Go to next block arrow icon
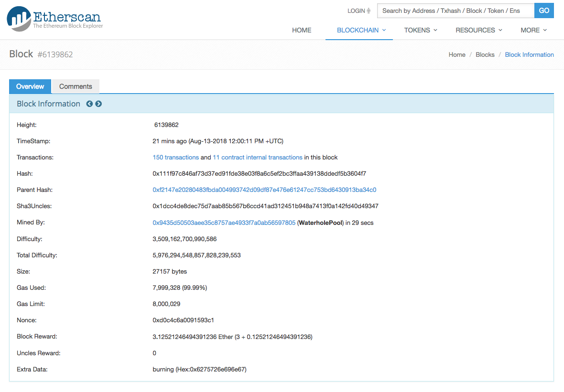The image size is (564, 392). [98, 104]
